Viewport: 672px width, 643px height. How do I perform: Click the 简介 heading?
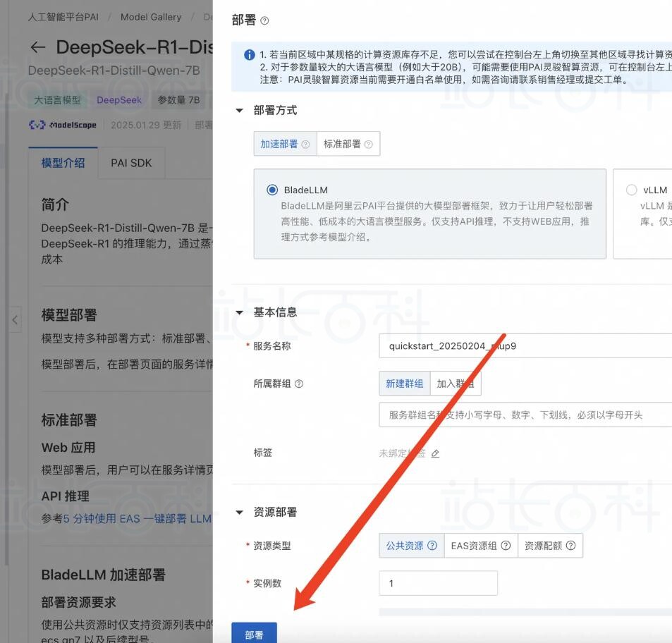coord(55,204)
